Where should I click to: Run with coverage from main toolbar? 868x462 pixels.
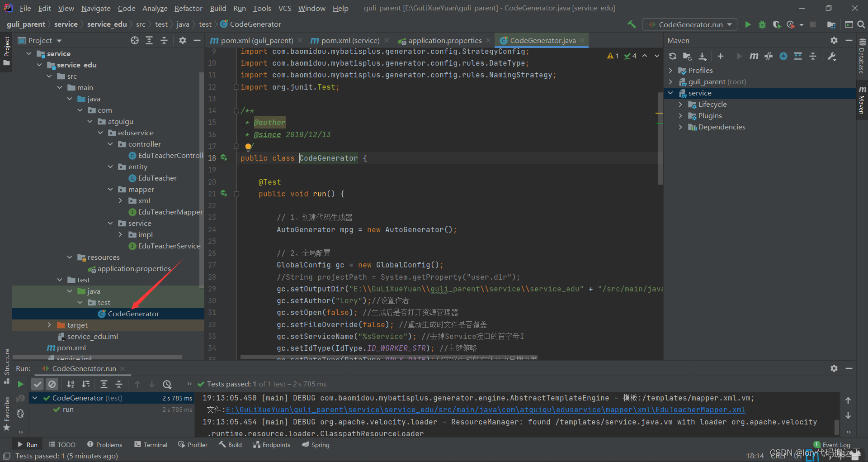pos(777,24)
